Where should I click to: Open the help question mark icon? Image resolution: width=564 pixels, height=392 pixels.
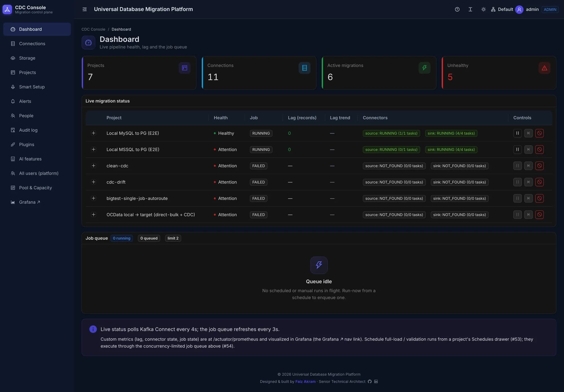pyautogui.click(x=457, y=9)
